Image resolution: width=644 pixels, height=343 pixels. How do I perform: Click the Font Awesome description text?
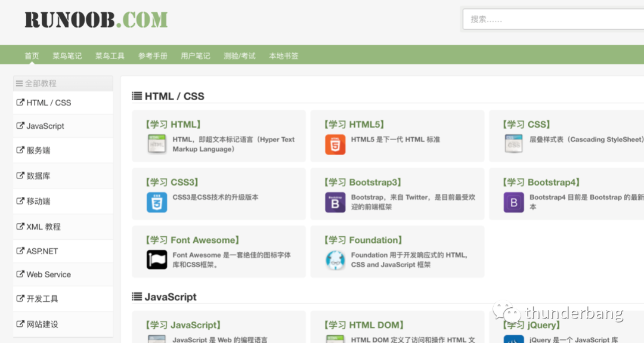click(231, 259)
